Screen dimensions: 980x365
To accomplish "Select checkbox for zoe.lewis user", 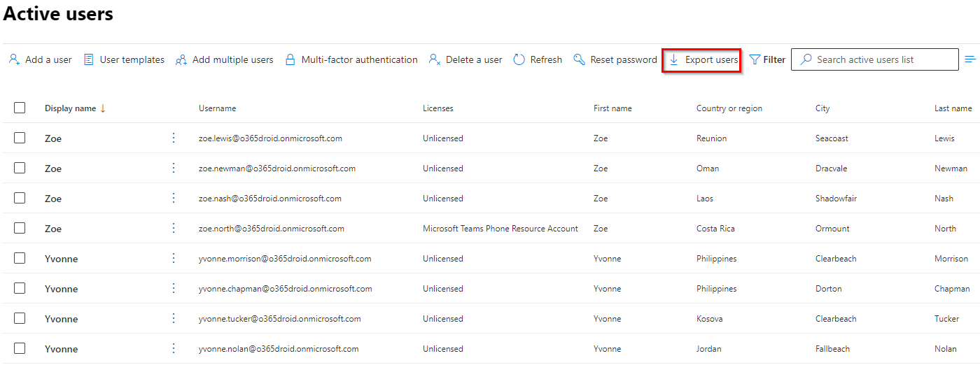I will pyautogui.click(x=20, y=138).
